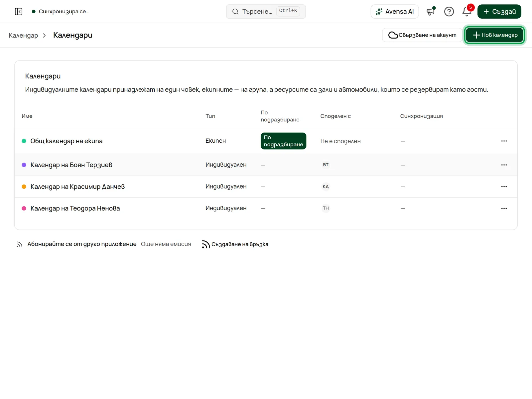Screen dimensions: 532x399
Task: Click the По подразбиране column header
Action: coord(280,116)
